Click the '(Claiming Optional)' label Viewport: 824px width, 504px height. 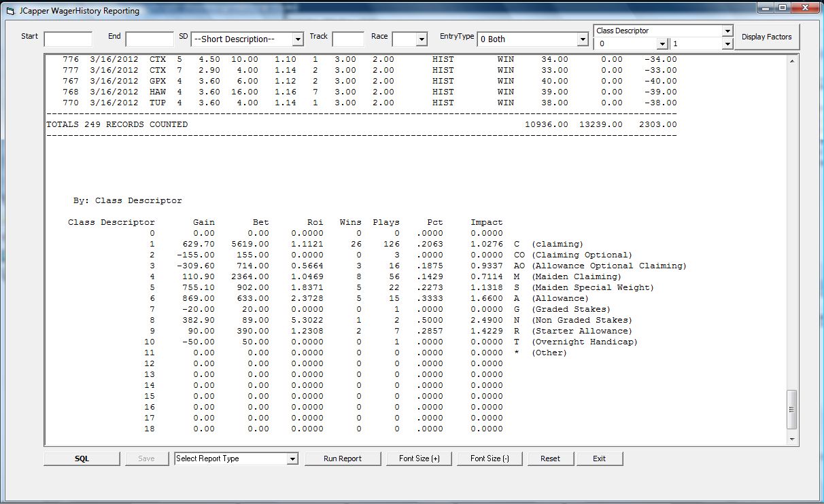coord(582,255)
